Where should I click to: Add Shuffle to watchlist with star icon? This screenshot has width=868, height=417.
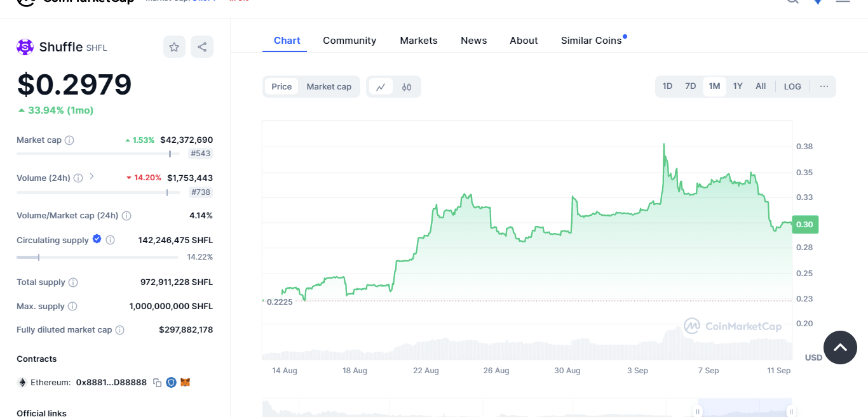tap(174, 47)
